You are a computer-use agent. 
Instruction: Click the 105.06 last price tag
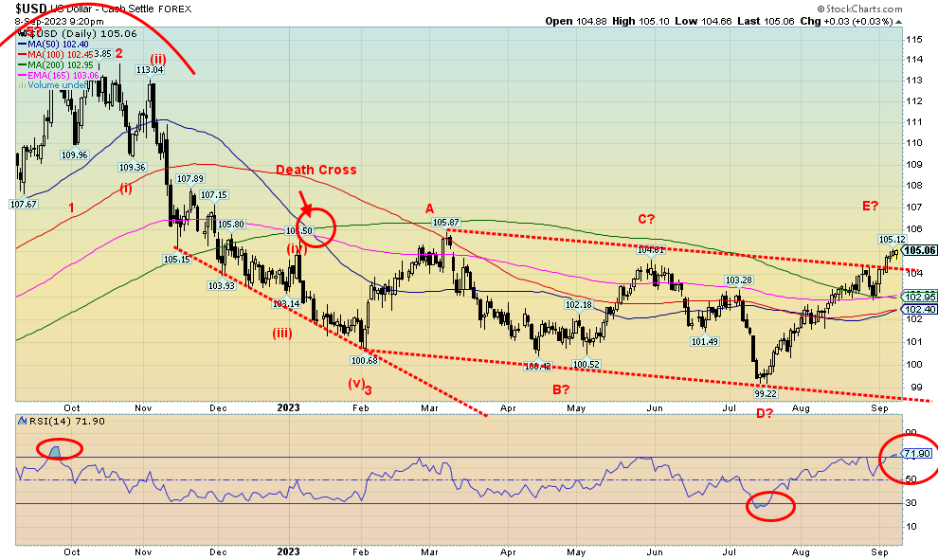917,250
